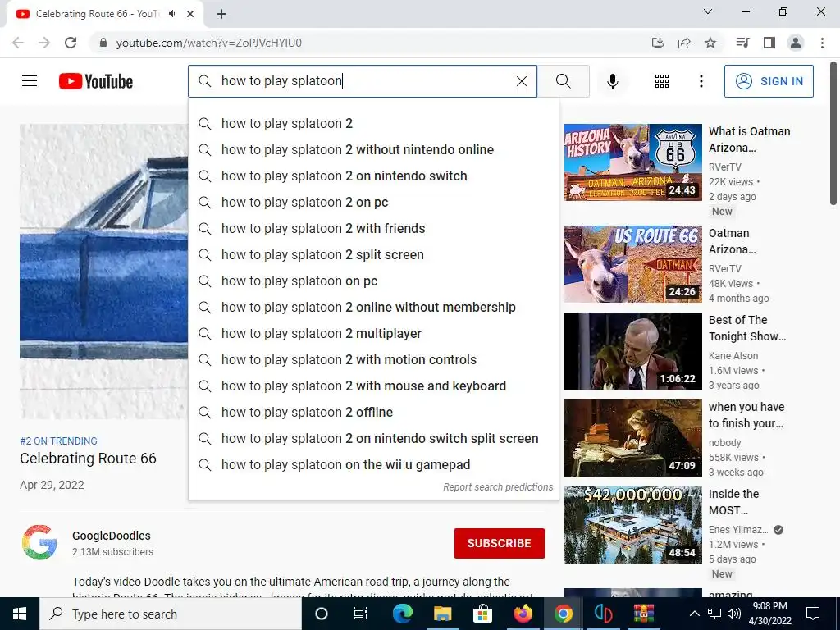Click the Windows taskbar search box
Image resolution: width=840 pixels, height=630 pixels.
coord(171,614)
